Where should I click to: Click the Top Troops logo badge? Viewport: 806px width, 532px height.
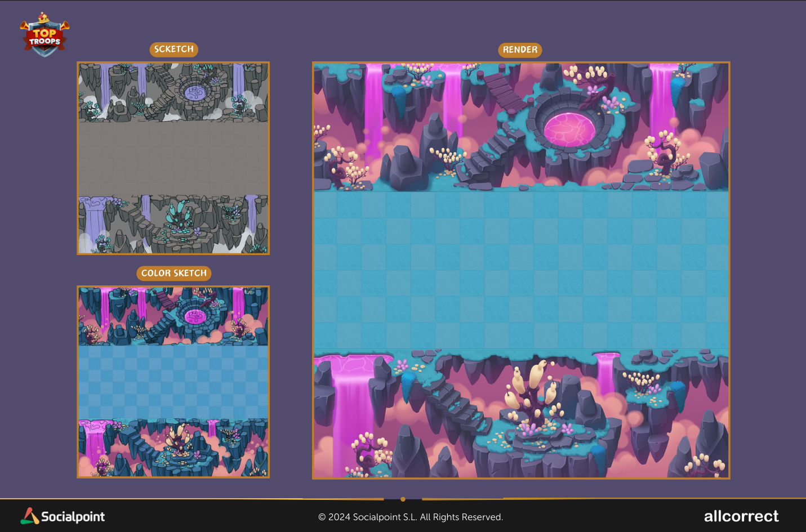(44, 35)
